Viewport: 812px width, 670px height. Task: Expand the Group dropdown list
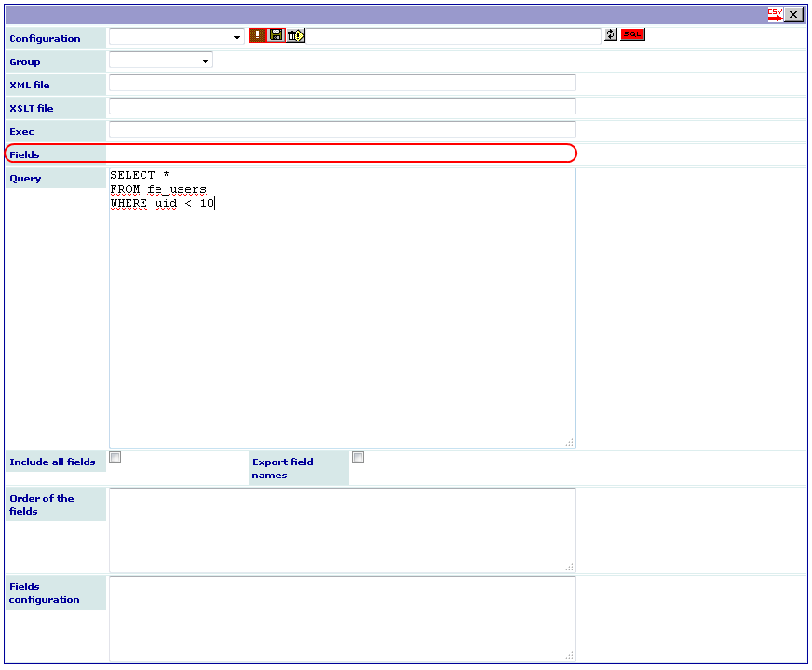pyautogui.click(x=161, y=60)
